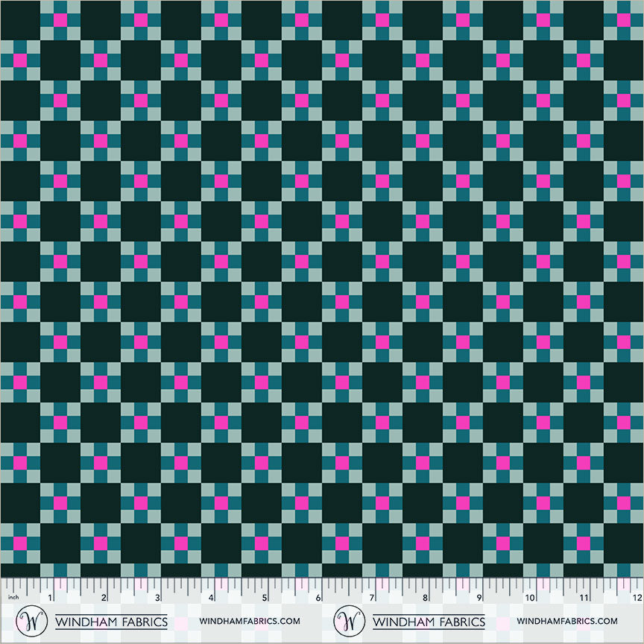Click the number 9 marker on the ruler
This screenshot has height=644, width=644.
[479, 599]
